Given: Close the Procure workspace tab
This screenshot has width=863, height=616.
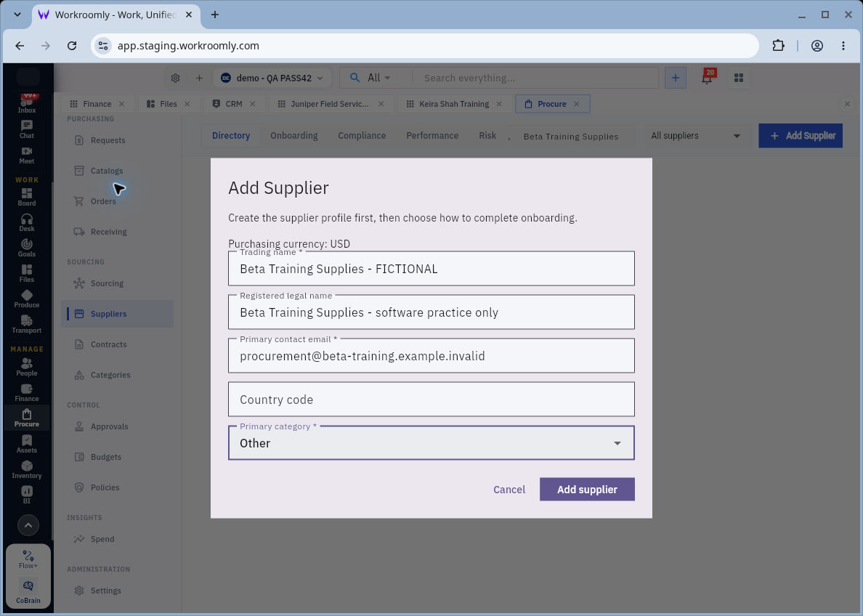Looking at the screenshot, I should [576, 104].
